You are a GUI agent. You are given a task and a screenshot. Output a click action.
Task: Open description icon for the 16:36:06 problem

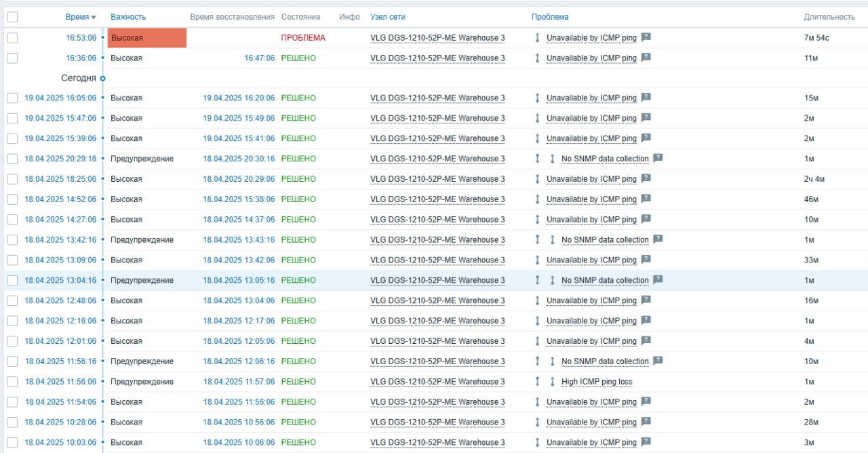tap(646, 58)
